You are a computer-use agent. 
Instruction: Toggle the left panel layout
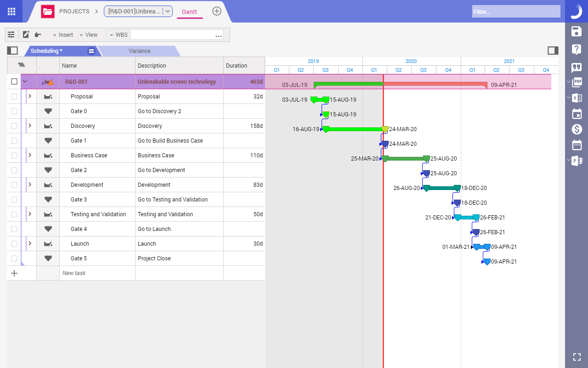pos(12,51)
